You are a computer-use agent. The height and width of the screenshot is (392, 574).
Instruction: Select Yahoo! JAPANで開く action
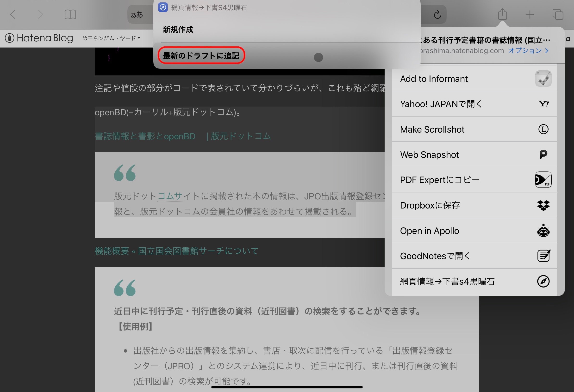pos(474,104)
